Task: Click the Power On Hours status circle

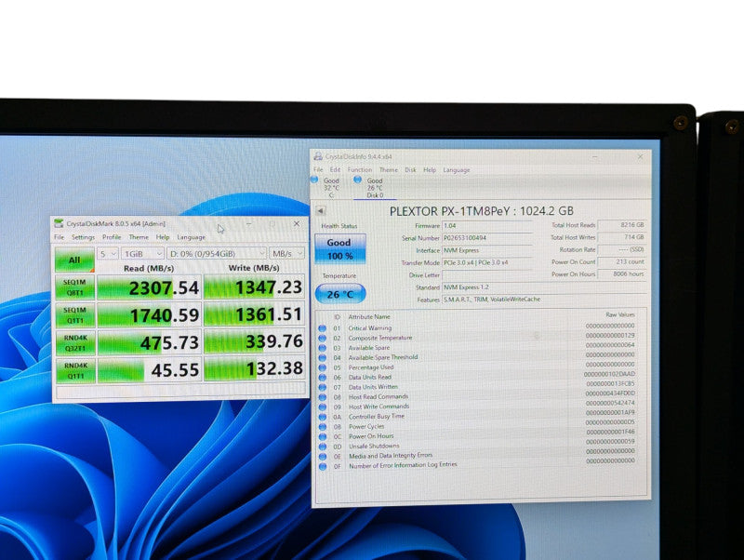Action: pos(322,436)
